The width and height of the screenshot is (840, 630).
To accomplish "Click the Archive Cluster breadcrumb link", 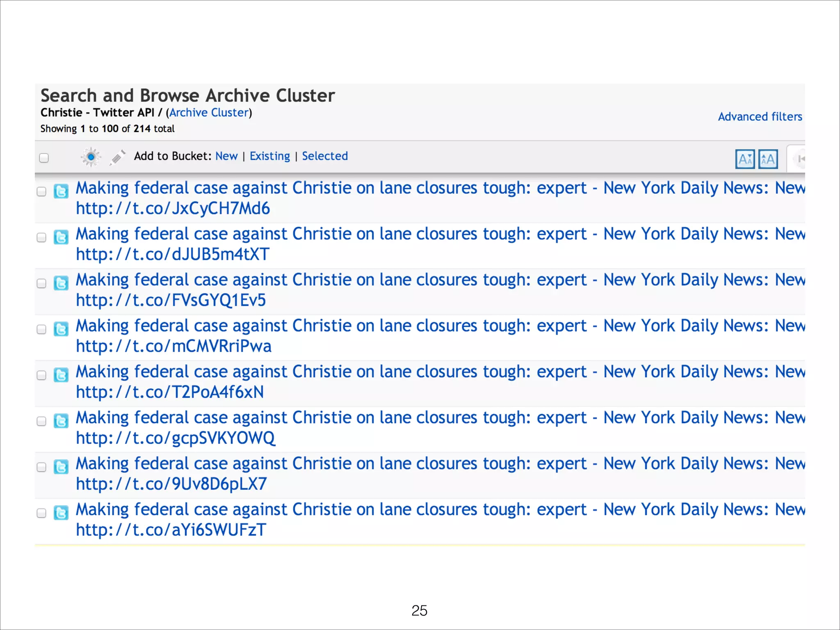I will (210, 113).
